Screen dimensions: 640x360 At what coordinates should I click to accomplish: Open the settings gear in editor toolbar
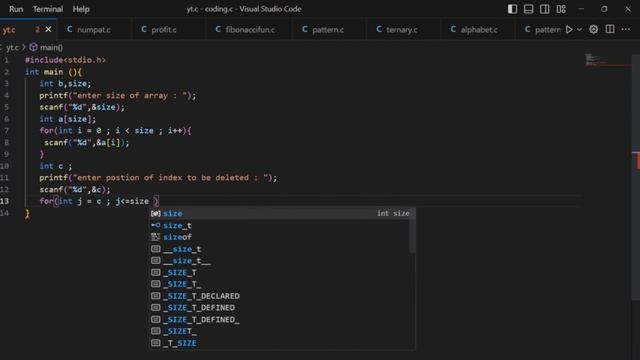[x=593, y=29]
